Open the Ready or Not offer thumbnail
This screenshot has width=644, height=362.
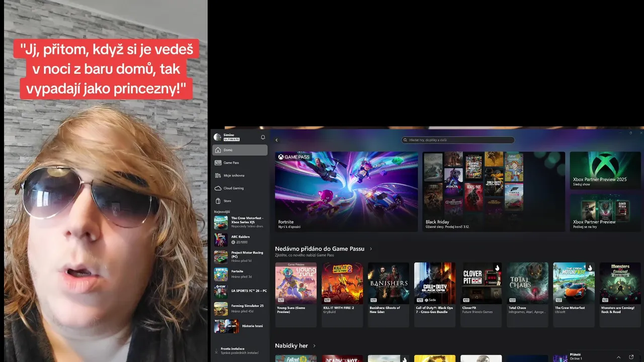coord(342,358)
